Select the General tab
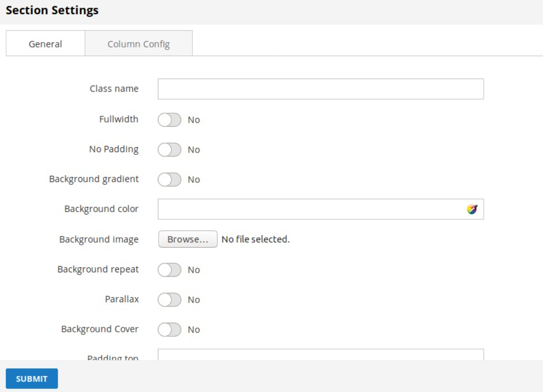The image size is (543, 392). [x=45, y=44]
